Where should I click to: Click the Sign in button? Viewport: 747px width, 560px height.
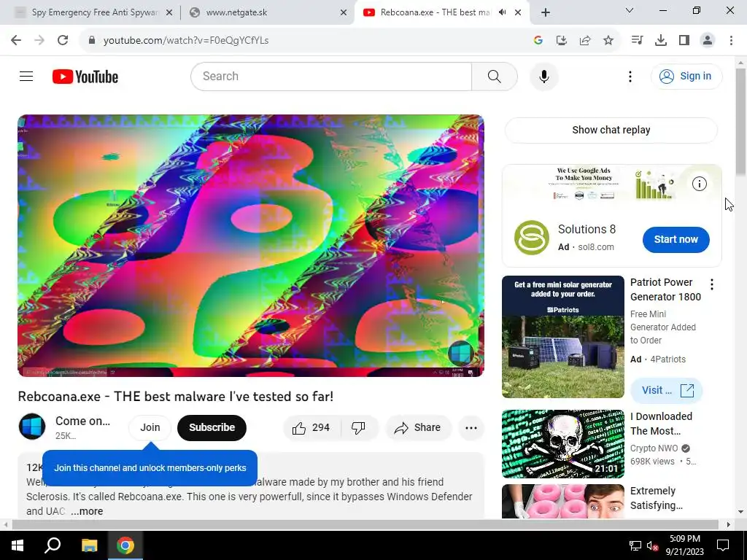tap(686, 76)
